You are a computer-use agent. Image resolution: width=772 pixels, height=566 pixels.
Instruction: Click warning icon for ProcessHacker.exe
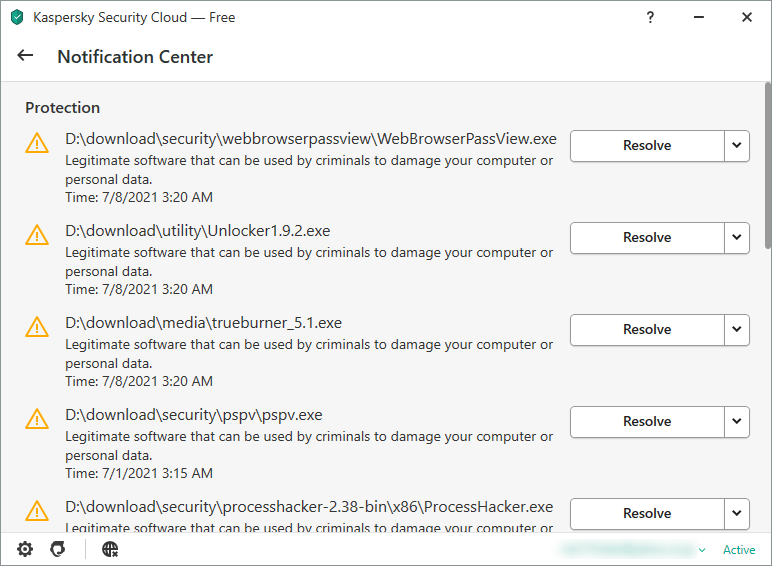click(37, 511)
